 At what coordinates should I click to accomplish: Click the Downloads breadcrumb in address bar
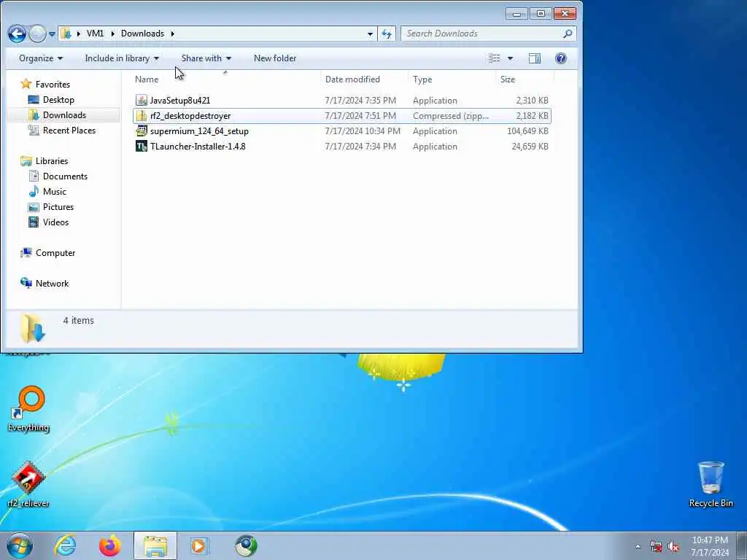click(142, 34)
